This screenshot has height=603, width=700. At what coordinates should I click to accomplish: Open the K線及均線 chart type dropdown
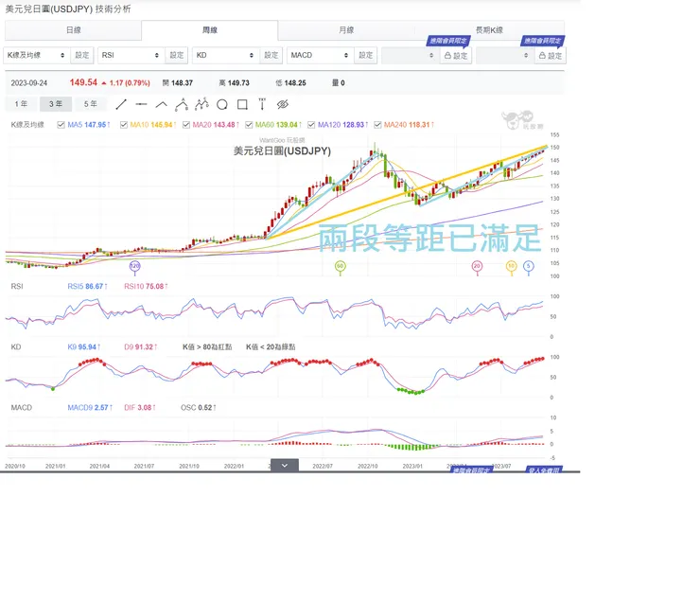coord(37,56)
